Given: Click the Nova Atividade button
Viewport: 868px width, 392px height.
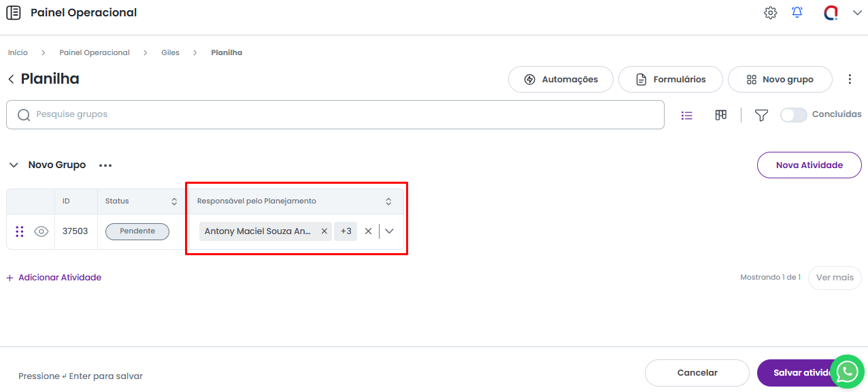Looking at the screenshot, I should (x=809, y=165).
